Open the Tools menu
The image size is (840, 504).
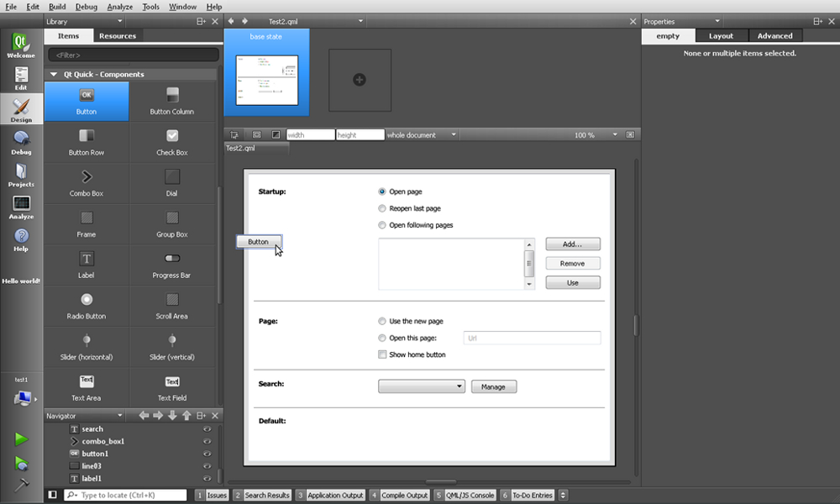[x=150, y=7]
